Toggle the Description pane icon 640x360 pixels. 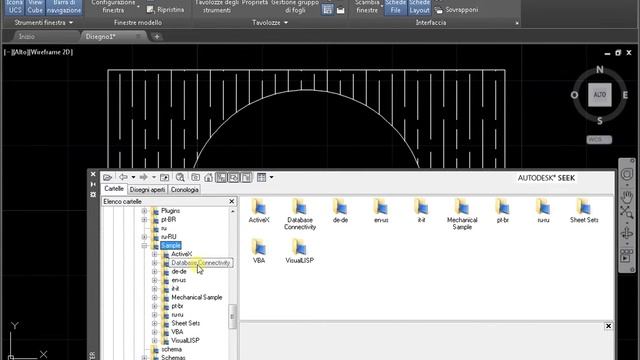246,178
